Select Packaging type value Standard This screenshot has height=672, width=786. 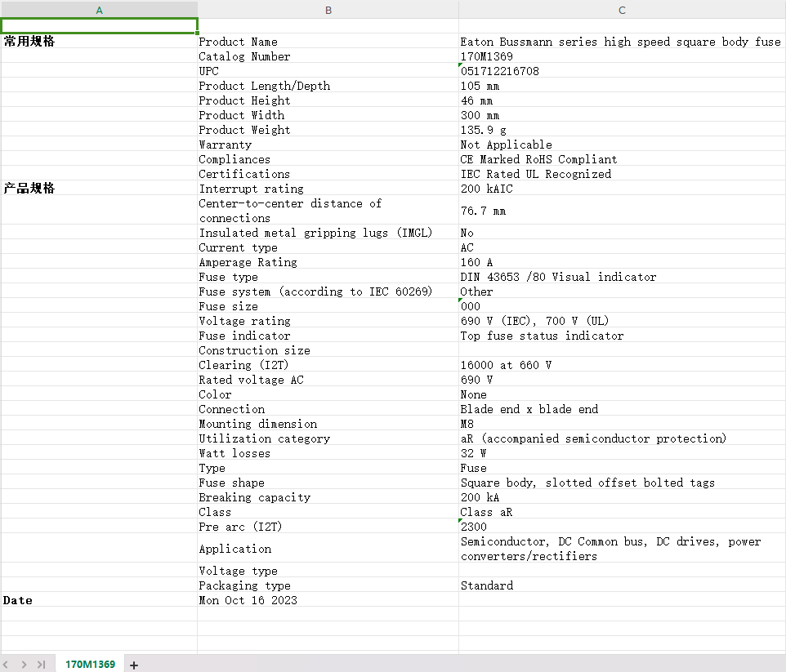tap(622, 585)
